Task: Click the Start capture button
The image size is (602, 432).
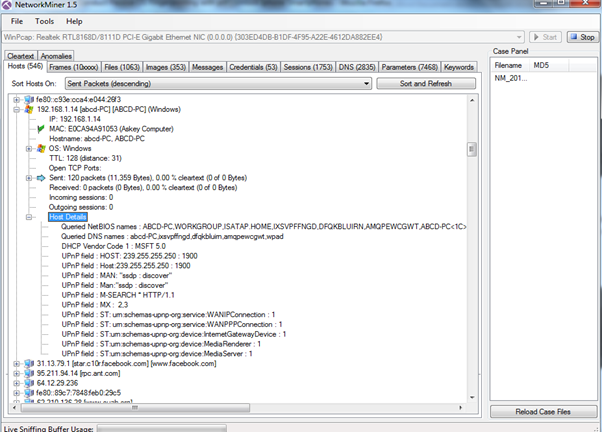Action: [x=545, y=37]
